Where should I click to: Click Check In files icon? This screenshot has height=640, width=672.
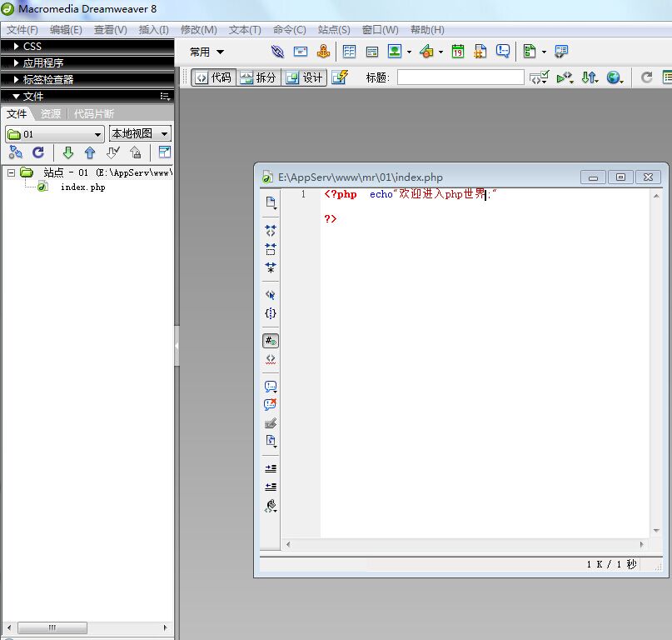pyautogui.click(x=136, y=152)
